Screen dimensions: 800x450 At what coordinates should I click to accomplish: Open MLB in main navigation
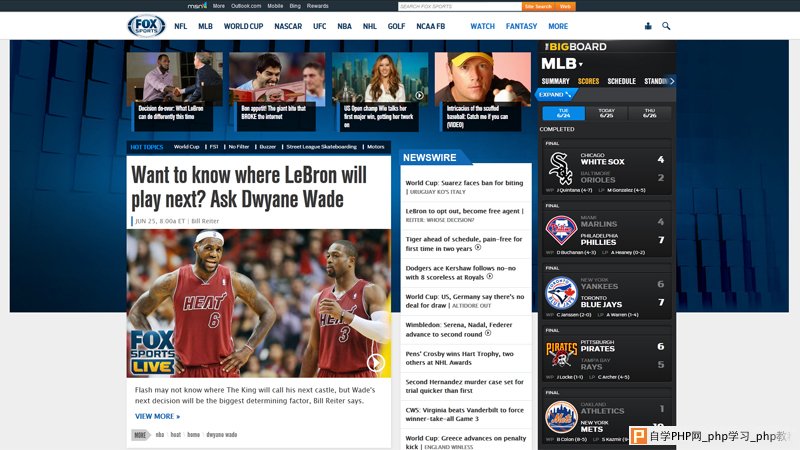tap(205, 26)
